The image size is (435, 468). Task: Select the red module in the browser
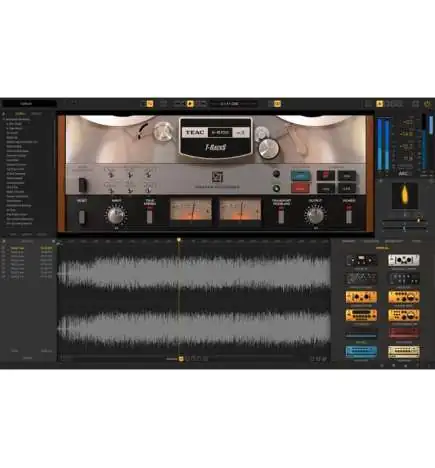coord(404,333)
